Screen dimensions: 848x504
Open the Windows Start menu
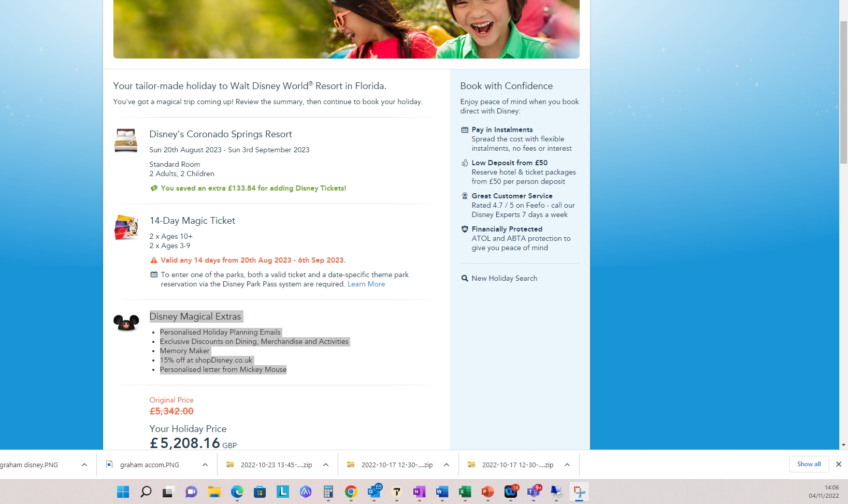[123, 492]
